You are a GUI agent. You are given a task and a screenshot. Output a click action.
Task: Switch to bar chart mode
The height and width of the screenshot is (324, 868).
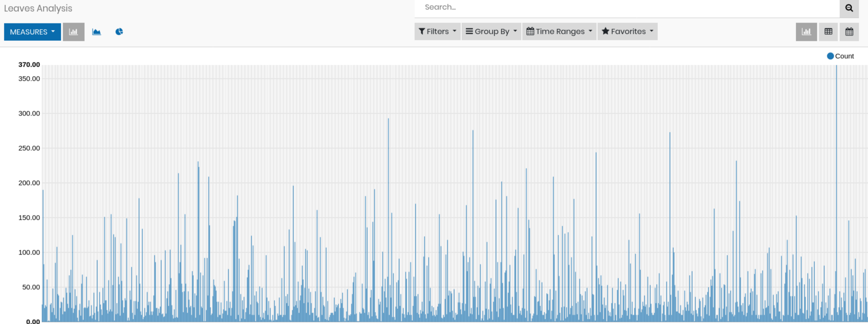[73, 32]
